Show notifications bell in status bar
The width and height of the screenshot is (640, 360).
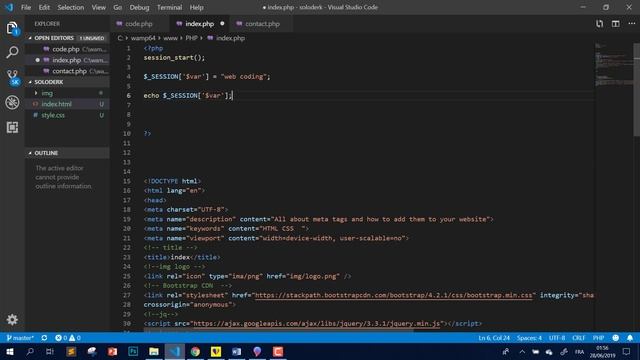(630, 338)
